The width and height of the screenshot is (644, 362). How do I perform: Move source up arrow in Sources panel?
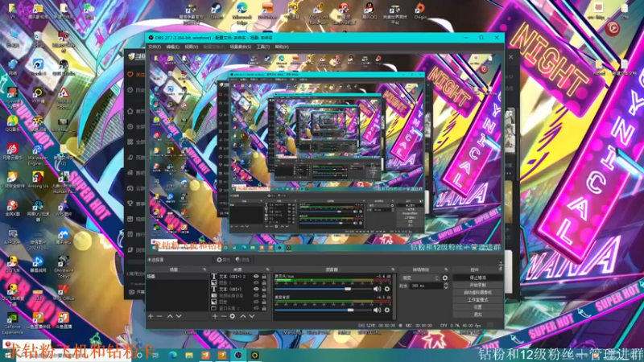coord(243,316)
